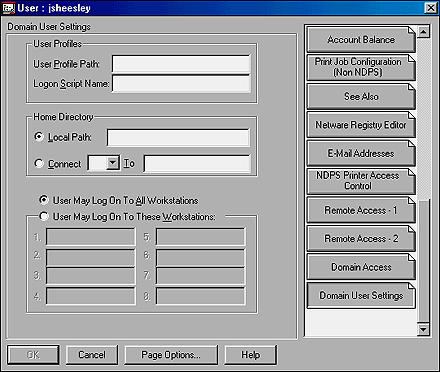The image size is (440, 372).
Task: Open the Account Balance page
Action: tap(361, 40)
